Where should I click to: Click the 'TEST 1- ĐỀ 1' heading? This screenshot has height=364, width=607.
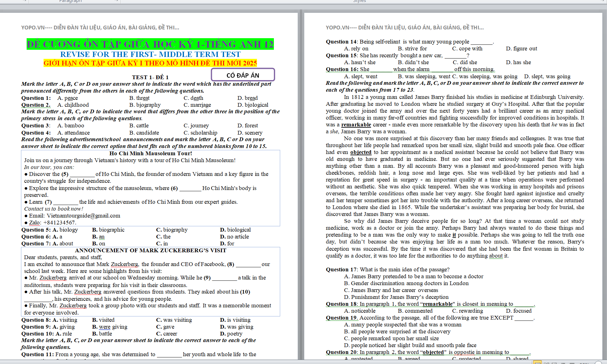(x=150, y=77)
